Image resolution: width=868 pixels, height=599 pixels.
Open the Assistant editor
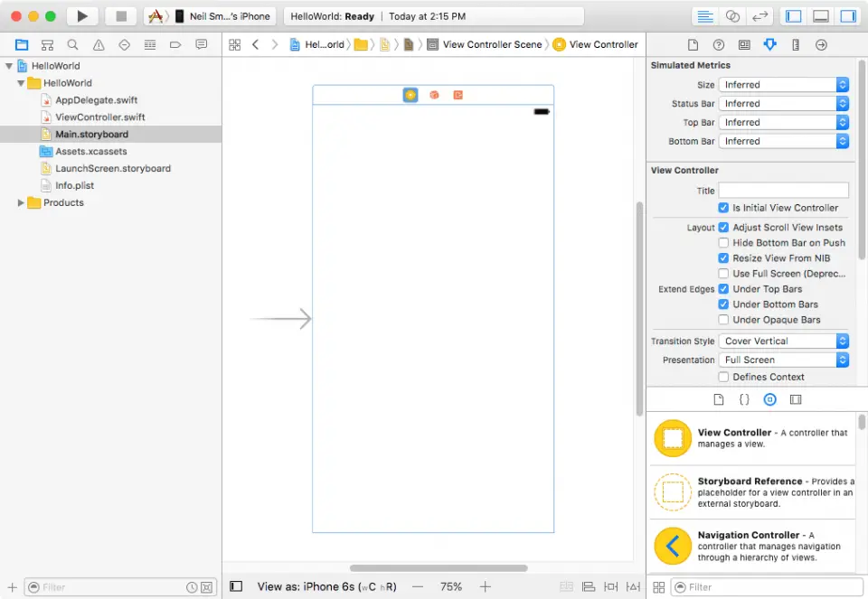pos(733,16)
